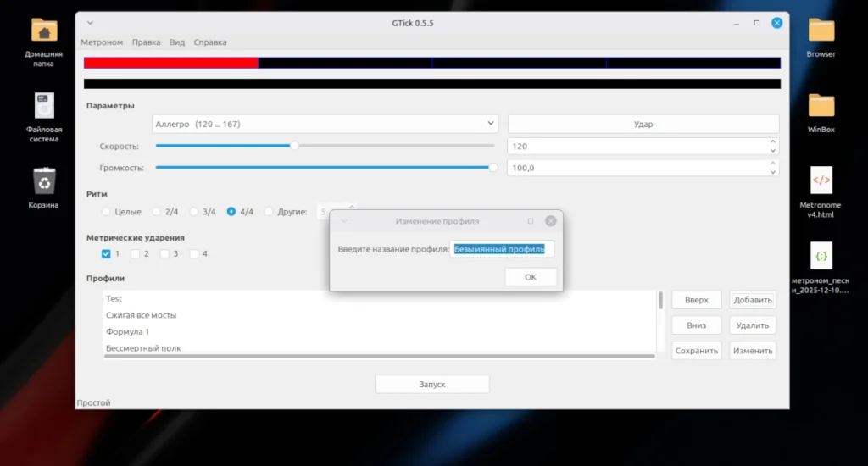Increase speed value with up arrow
This screenshot has height=466, width=868.
773,141
